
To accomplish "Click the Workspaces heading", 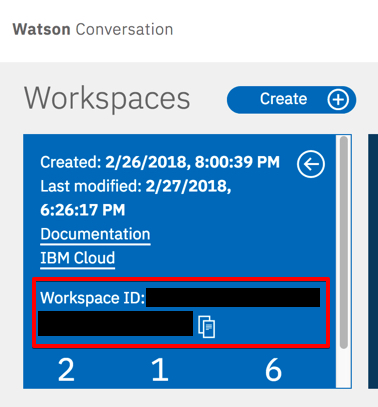I will (107, 98).
